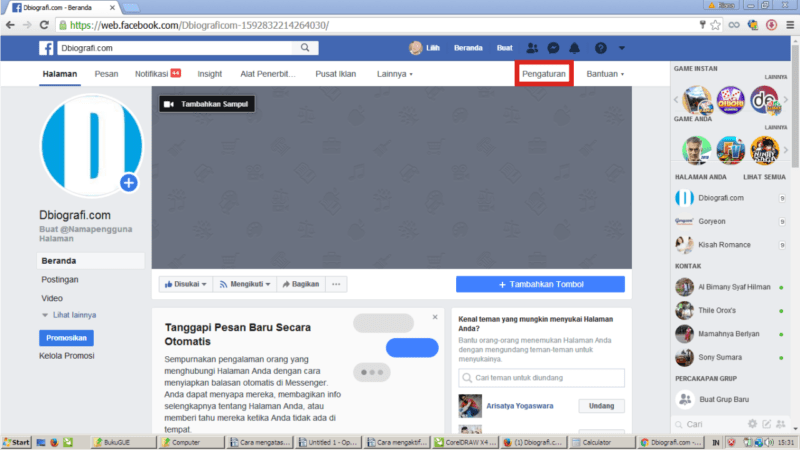Screen dimensions: 800x450
Task: Click the Facebook logo icon
Action: point(46,48)
